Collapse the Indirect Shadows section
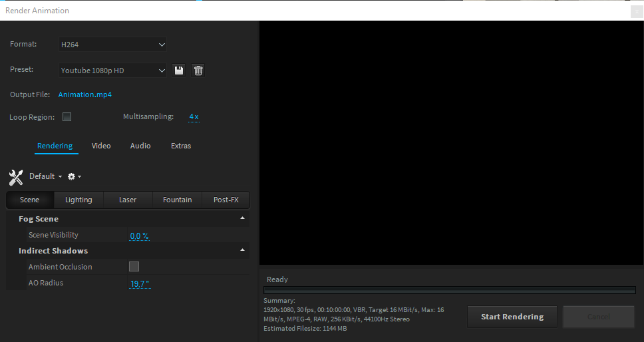 click(x=242, y=251)
